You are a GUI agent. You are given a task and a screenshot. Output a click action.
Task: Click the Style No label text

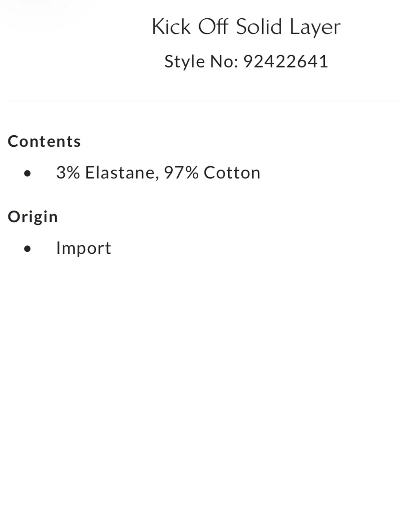coord(201,61)
